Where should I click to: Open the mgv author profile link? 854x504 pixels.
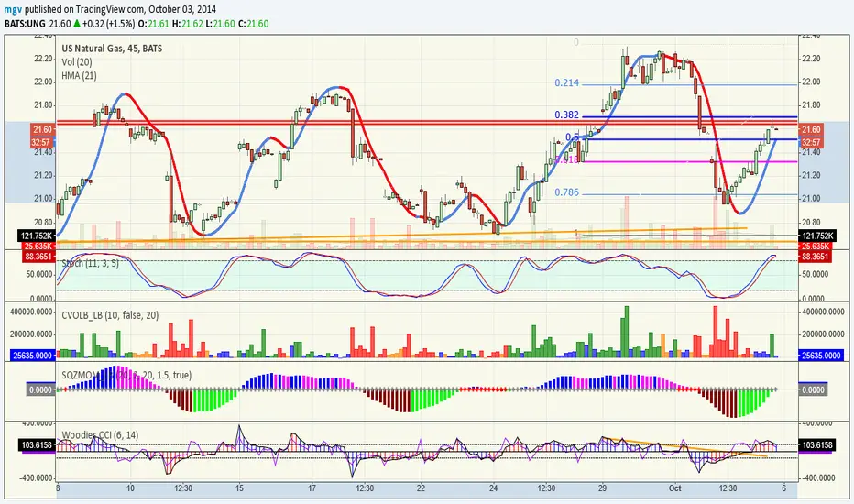(13, 9)
